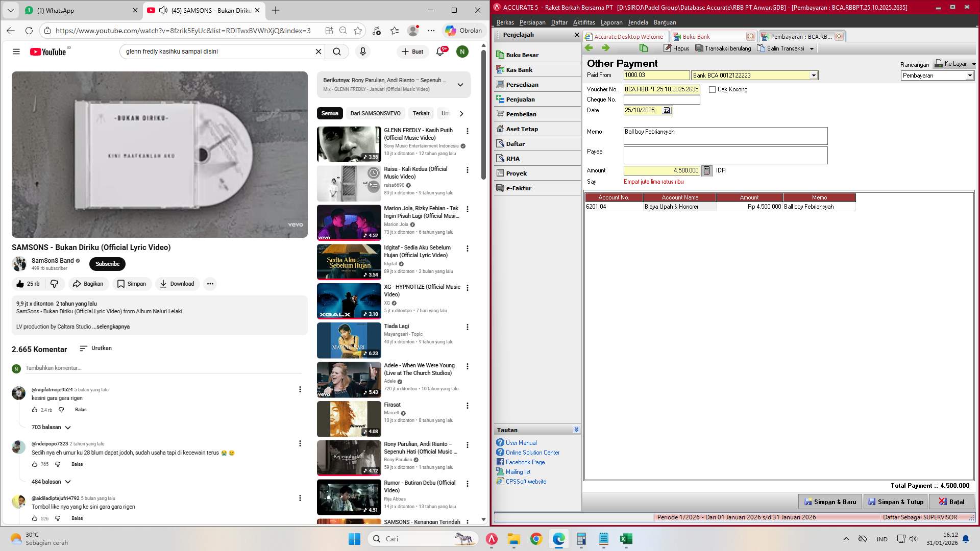
Task: Open YouTube notifications bell
Action: tap(440, 52)
